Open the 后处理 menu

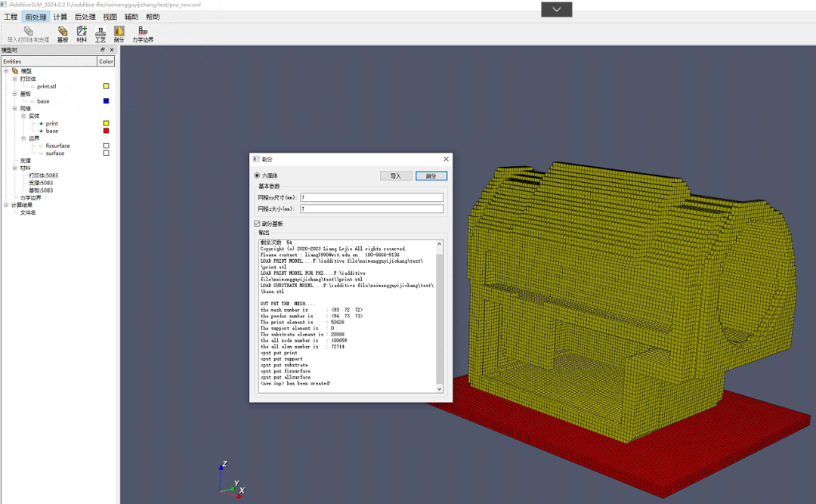pyautogui.click(x=85, y=17)
